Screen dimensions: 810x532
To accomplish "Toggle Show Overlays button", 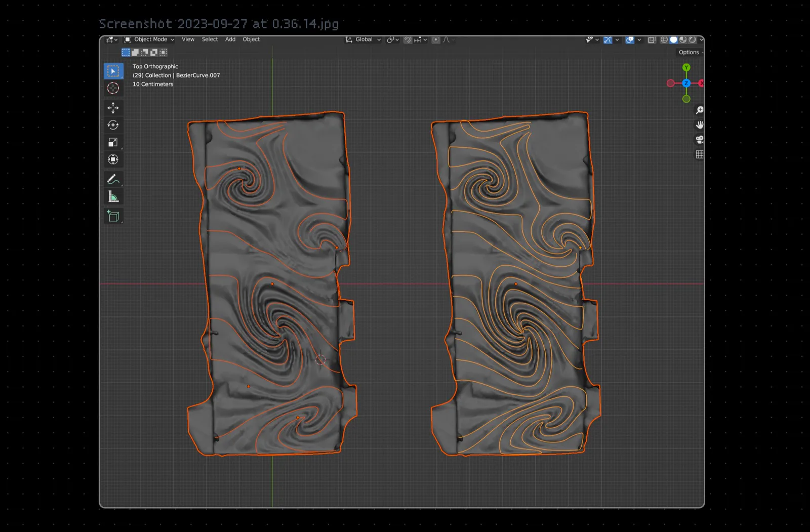I will [x=630, y=39].
